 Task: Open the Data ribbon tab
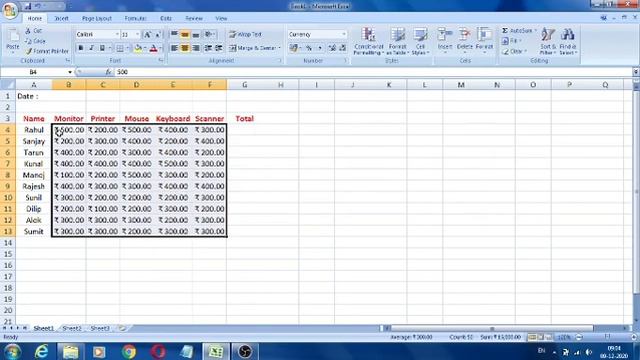(166, 18)
